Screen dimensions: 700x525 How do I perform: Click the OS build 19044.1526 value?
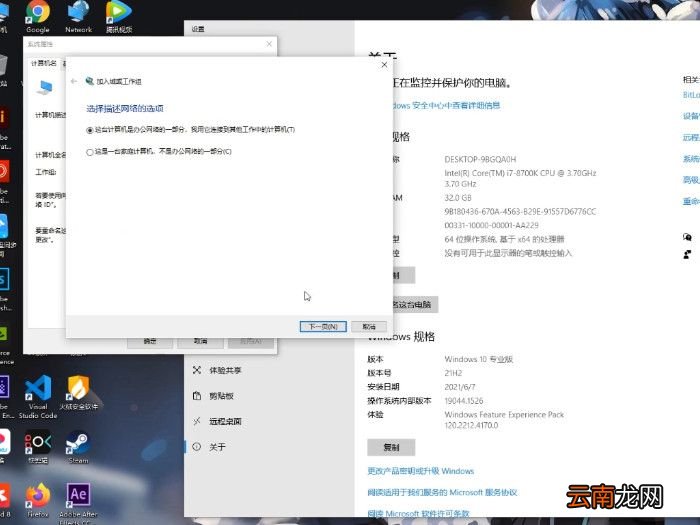463,401
